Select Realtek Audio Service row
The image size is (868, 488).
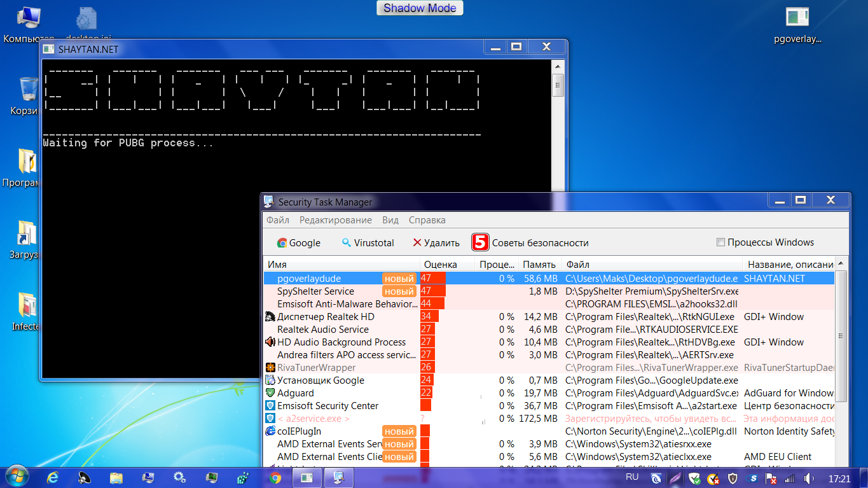[549, 330]
